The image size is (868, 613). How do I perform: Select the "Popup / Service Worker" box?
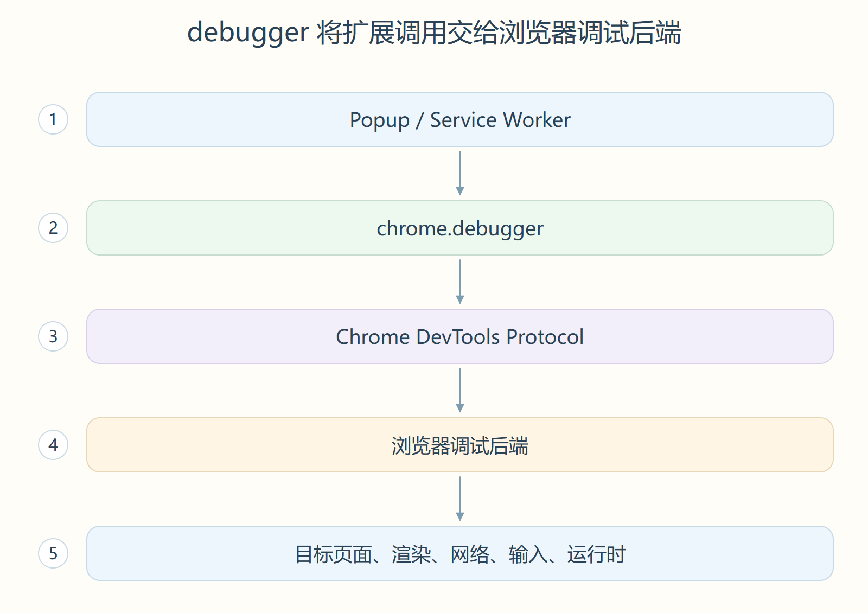pos(460,119)
